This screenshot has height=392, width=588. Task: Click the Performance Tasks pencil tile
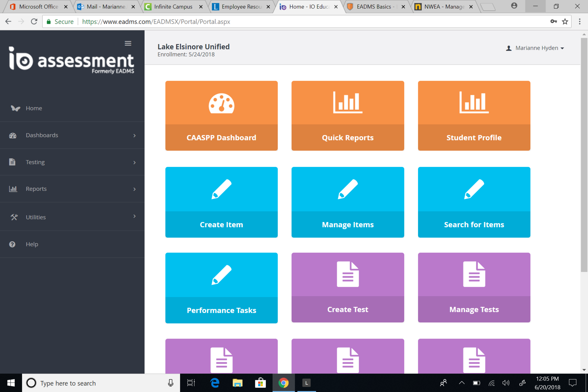click(x=221, y=288)
